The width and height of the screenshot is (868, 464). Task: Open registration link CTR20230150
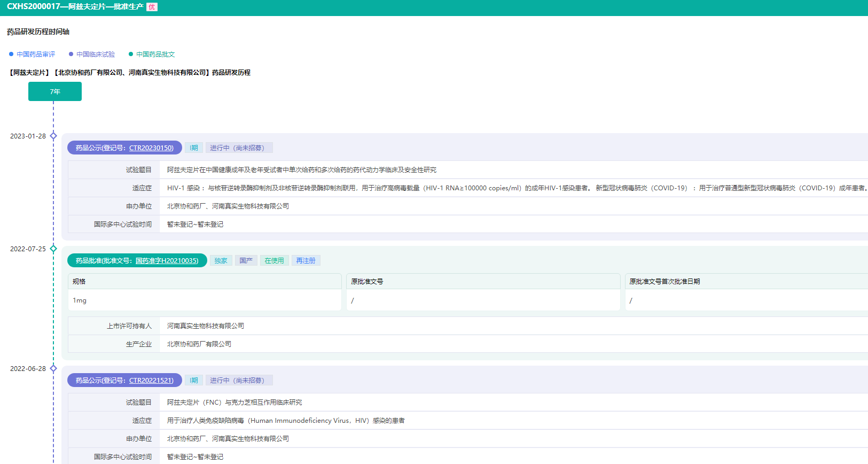tap(151, 148)
